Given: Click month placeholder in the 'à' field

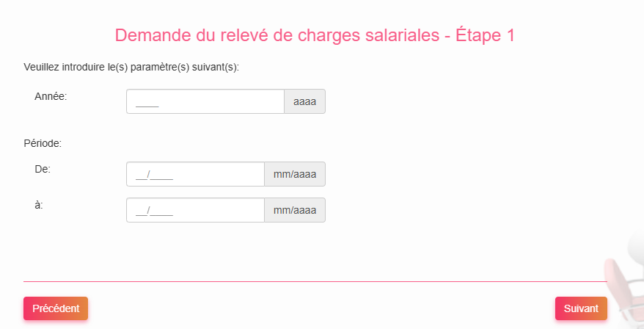Looking at the screenshot, I should coord(141,210).
